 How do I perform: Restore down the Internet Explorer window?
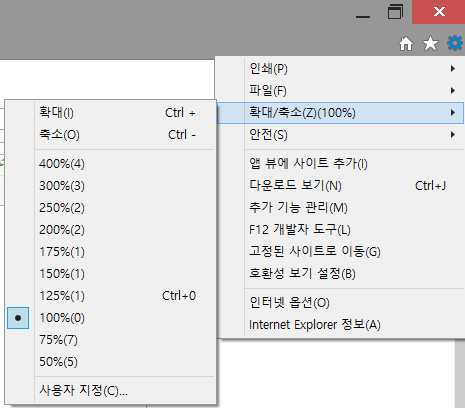click(x=395, y=12)
